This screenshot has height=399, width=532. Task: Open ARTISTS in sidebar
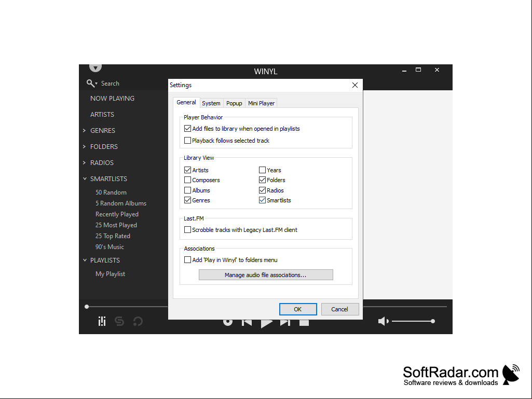click(102, 114)
